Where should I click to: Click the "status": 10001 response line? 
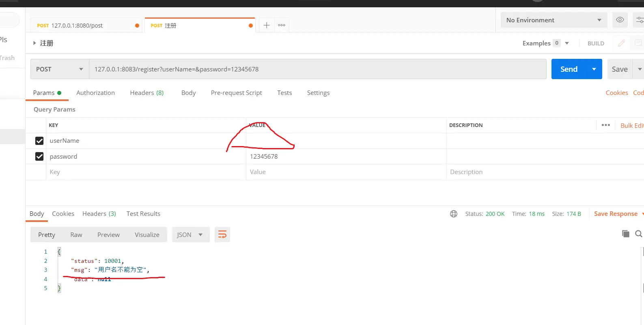[x=97, y=261]
